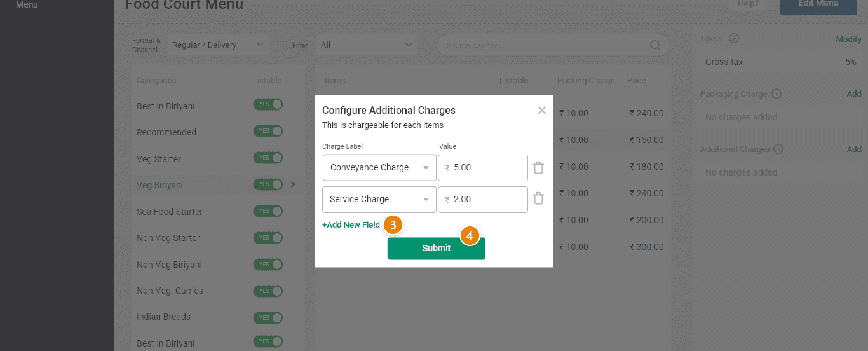Viewport: 868px width, 351px height.
Task: Toggle Best in Biriyani listable switch
Action: coord(268,105)
